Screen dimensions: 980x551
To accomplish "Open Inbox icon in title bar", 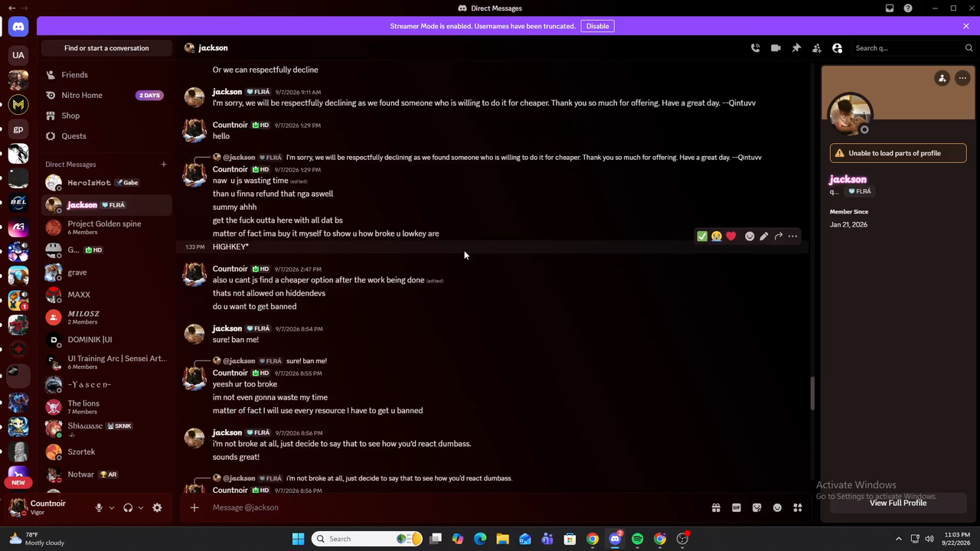I will [890, 8].
